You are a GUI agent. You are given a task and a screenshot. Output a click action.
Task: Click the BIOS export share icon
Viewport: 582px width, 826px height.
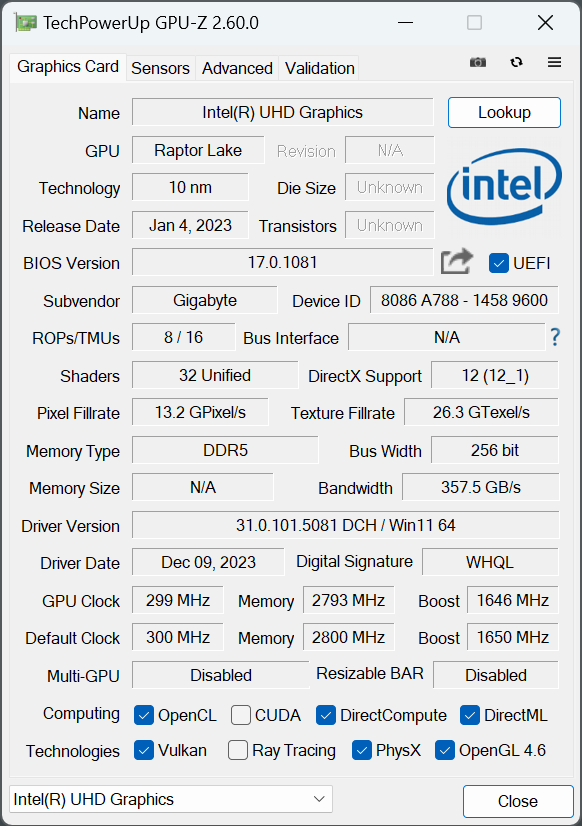tap(457, 261)
